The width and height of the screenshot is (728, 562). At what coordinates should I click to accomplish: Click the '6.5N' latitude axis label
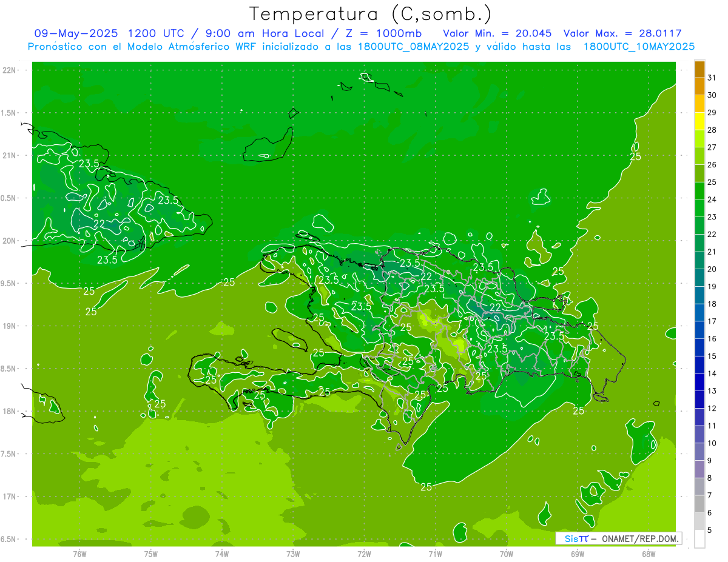(x=8, y=539)
